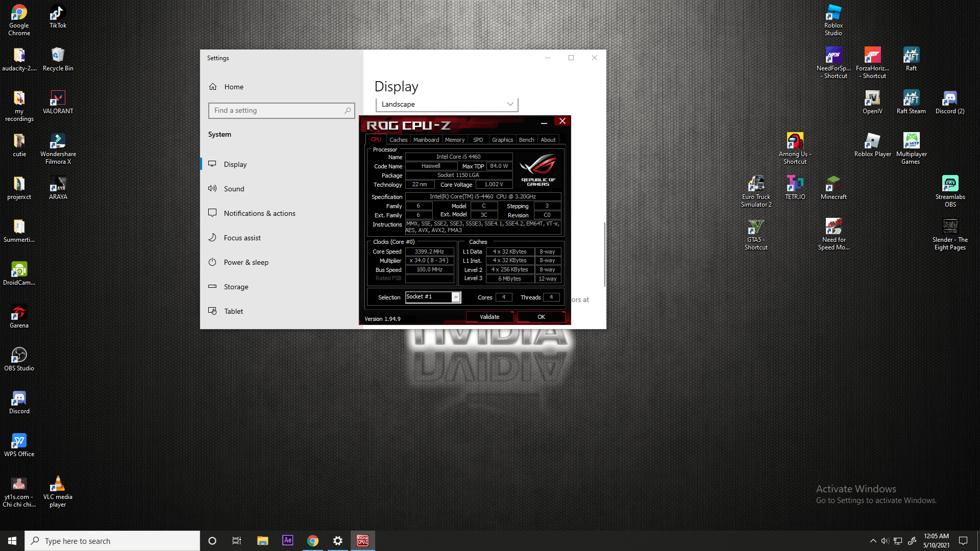The width and height of the screenshot is (980, 551).
Task: Launch DroidCam desktop shortcut
Action: (19, 274)
